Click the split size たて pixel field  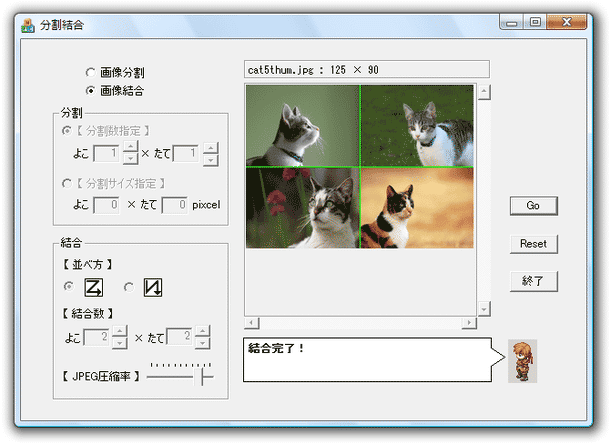click(175, 205)
